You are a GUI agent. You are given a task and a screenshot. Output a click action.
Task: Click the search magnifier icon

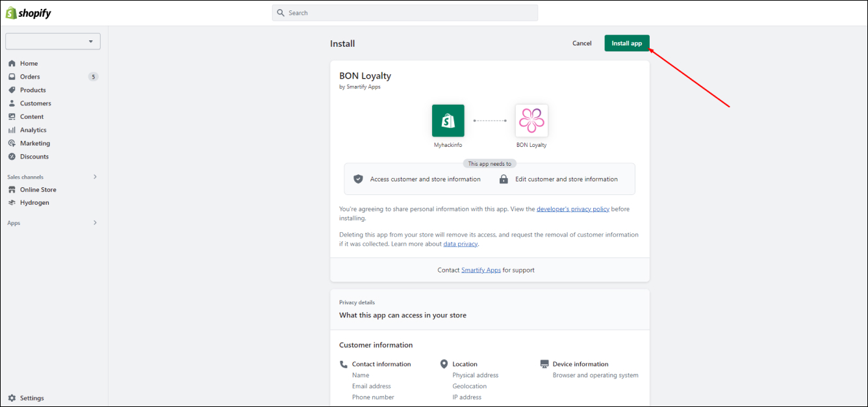(x=281, y=13)
